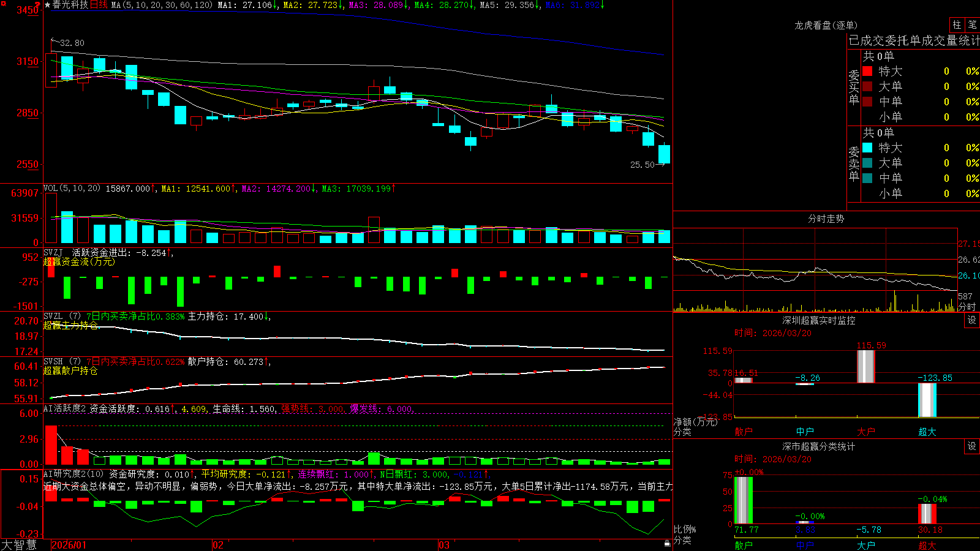Click the 超赢散户持仓 label
The height and width of the screenshot is (551, 980).
(x=70, y=370)
